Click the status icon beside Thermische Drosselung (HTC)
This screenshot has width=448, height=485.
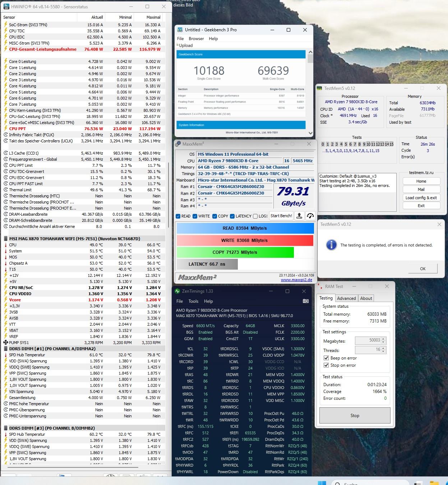tap(5, 196)
